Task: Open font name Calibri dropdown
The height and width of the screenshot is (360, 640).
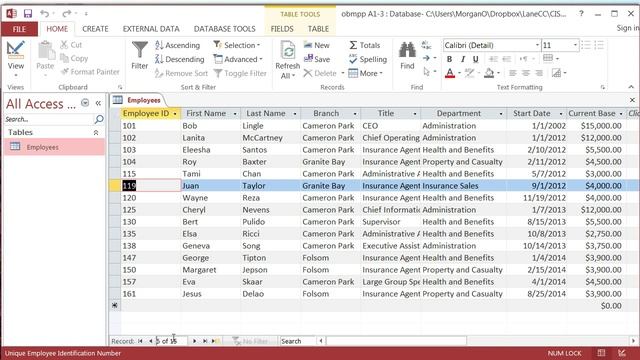Action: [537, 45]
